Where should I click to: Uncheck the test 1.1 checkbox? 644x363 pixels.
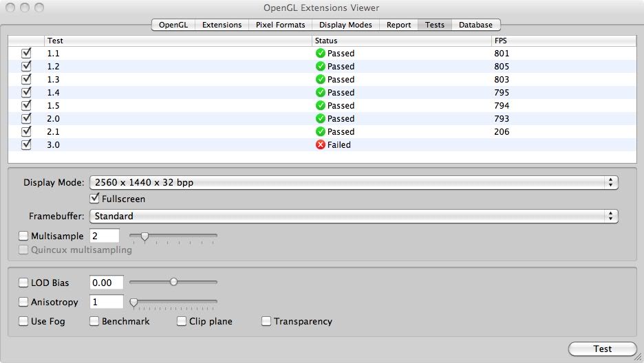tap(26, 53)
